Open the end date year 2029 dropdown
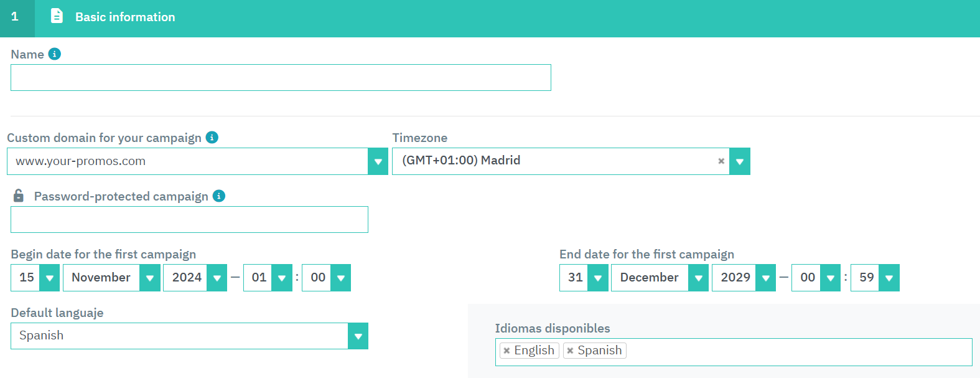The width and height of the screenshot is (980, 378). click(765, 278)
